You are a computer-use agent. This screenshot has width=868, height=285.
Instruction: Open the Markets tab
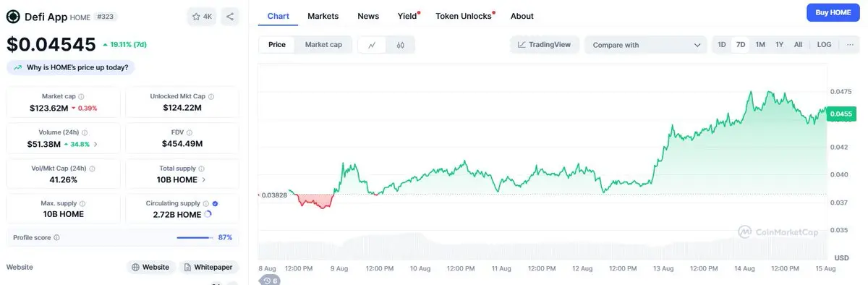323,16
